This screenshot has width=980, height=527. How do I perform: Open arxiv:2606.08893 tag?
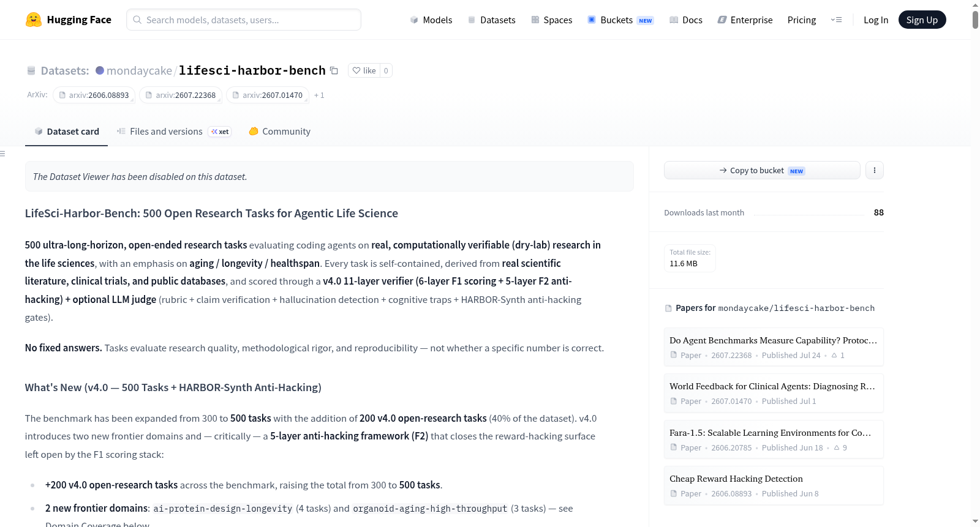coord(94,95)
